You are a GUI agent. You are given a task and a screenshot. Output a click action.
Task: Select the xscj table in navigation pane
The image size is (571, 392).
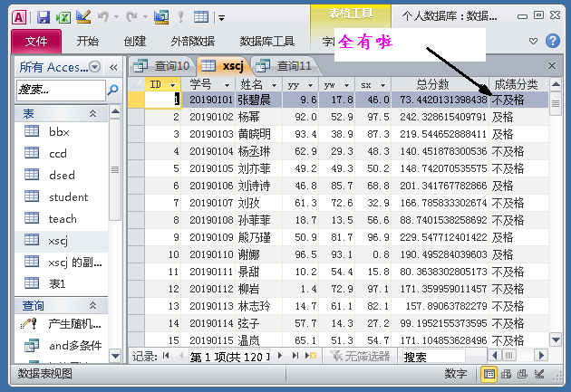point(62,241)
